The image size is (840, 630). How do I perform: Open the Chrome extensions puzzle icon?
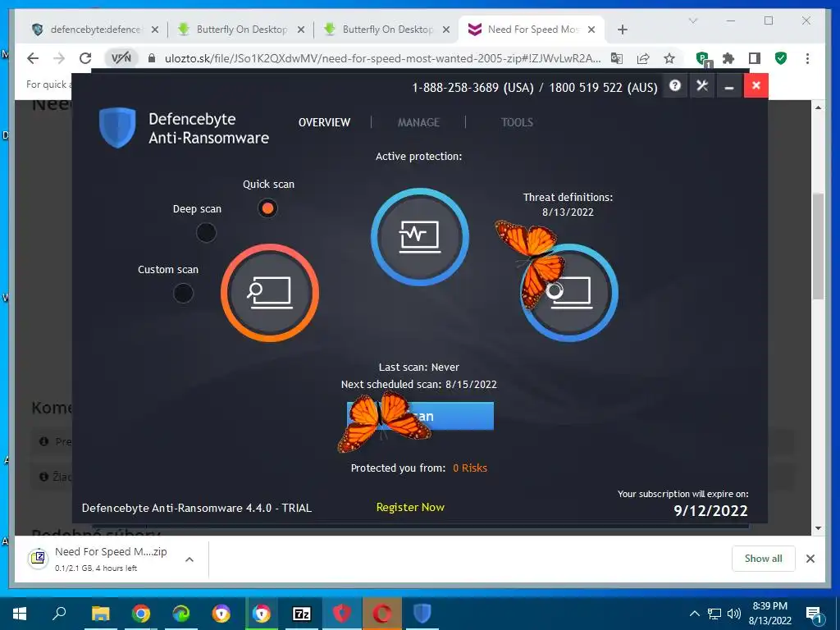point(728,58)
